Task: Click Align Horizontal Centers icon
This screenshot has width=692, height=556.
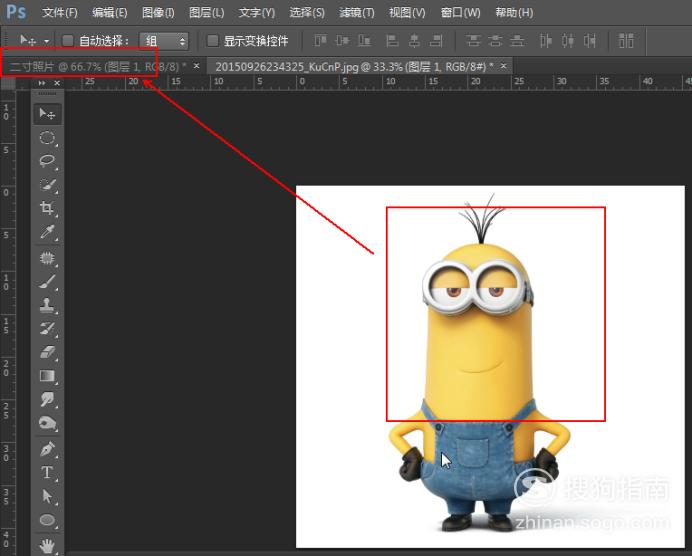Action: point(414,41)
